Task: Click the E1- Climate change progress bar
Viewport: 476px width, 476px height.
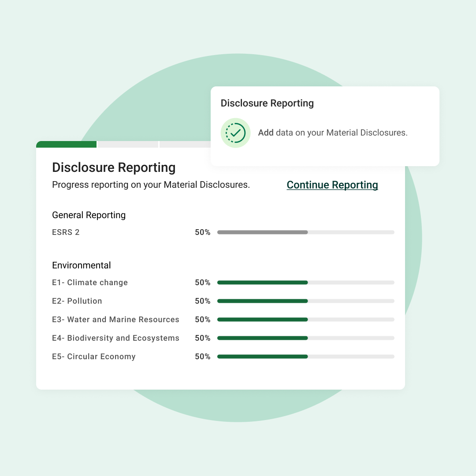Action: pos(305,283)
